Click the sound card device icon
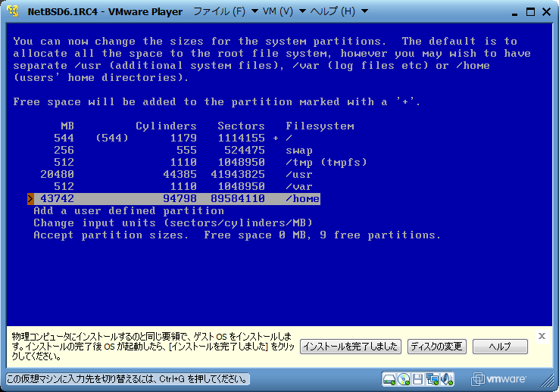The image size is (559, 392). 447,380
